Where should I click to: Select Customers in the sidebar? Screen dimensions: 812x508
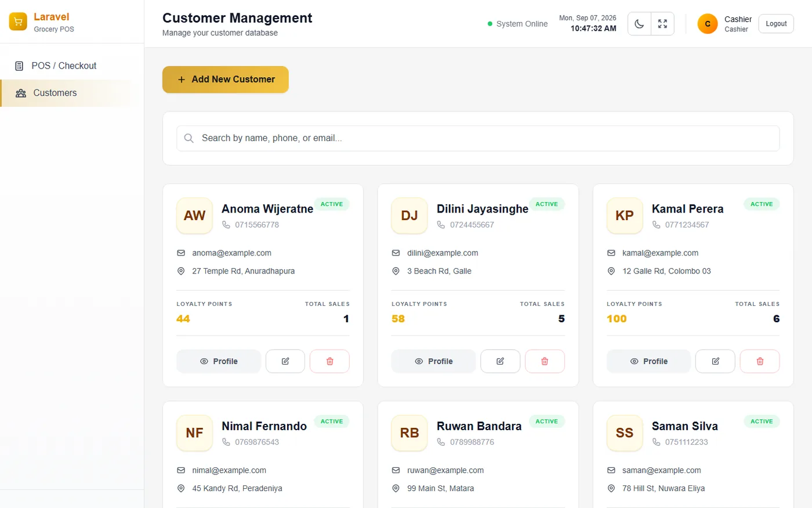tap(72, 93)
